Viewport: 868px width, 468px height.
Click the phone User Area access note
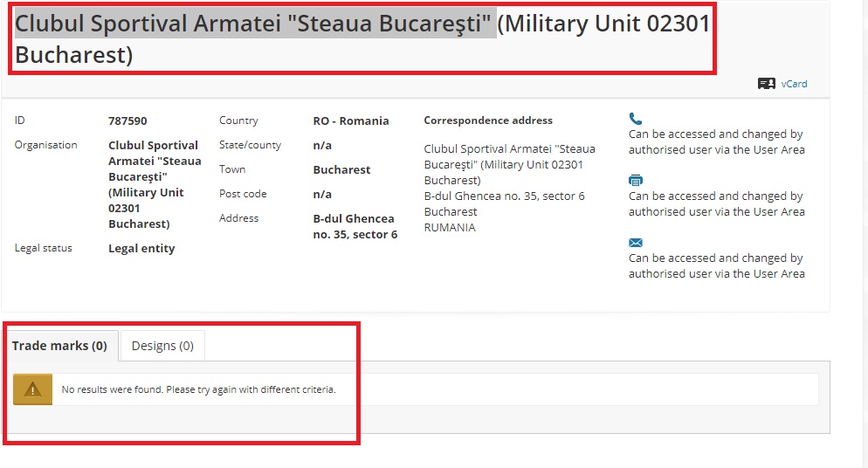716,141
